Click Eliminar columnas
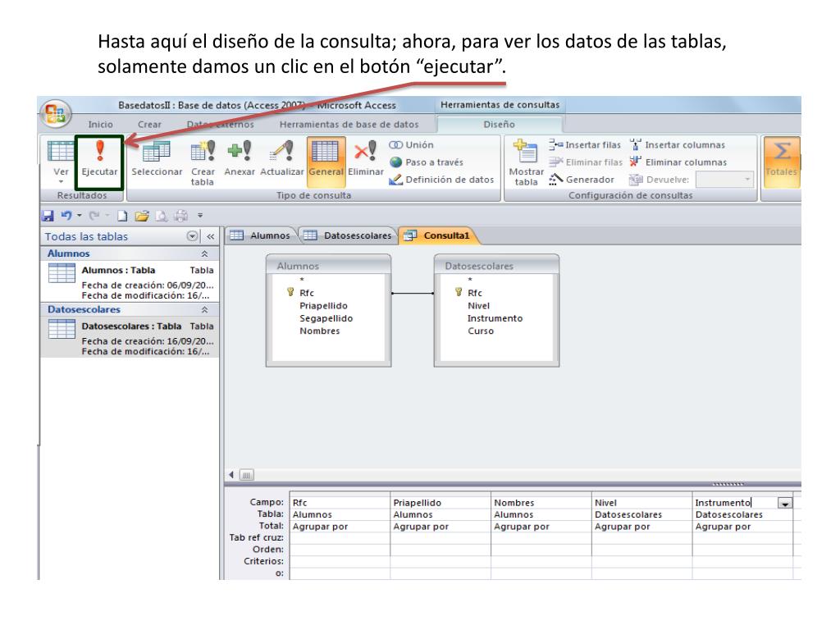 pos(678,162)
